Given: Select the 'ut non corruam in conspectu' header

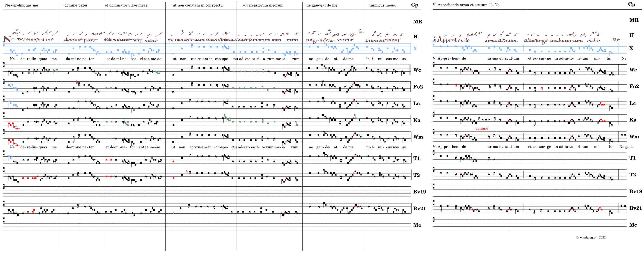Looking at the screenshot, I should point(197,5).
